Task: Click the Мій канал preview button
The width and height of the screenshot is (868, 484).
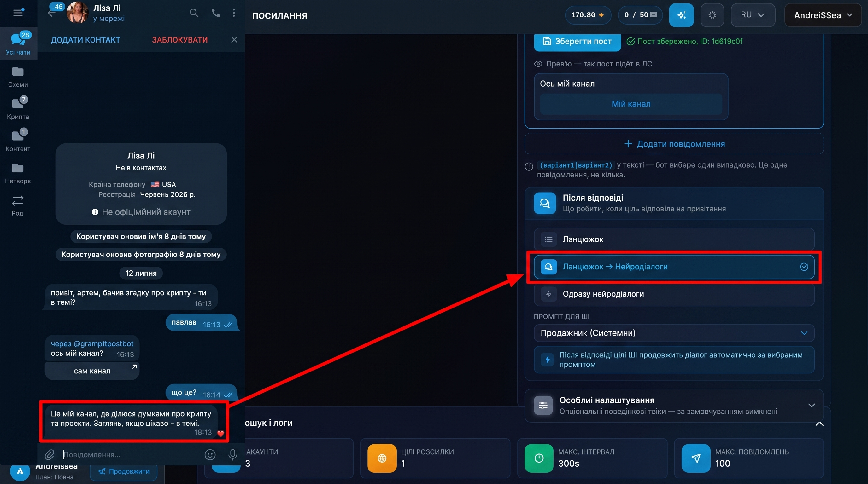Action: [x=631, y=104]
